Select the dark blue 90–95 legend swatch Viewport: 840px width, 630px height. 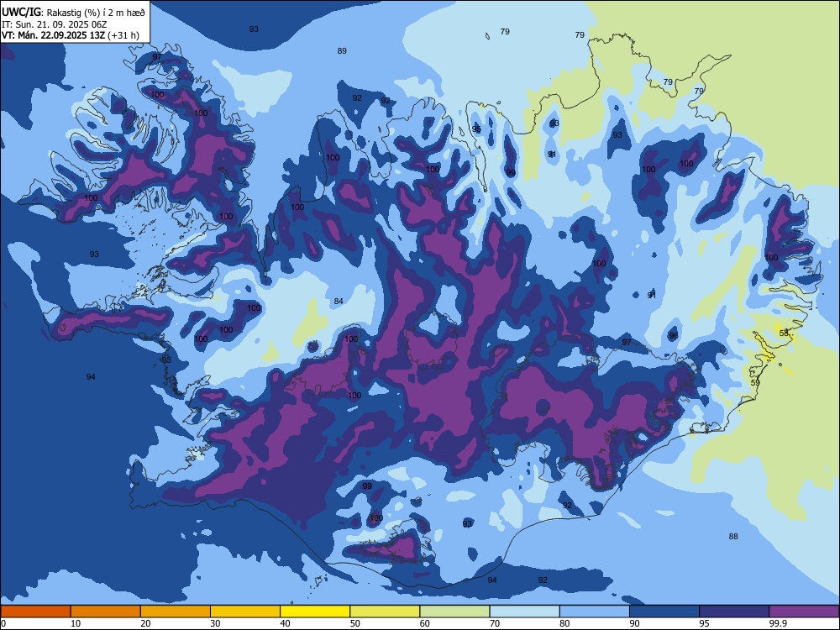(x=664, y=612)
